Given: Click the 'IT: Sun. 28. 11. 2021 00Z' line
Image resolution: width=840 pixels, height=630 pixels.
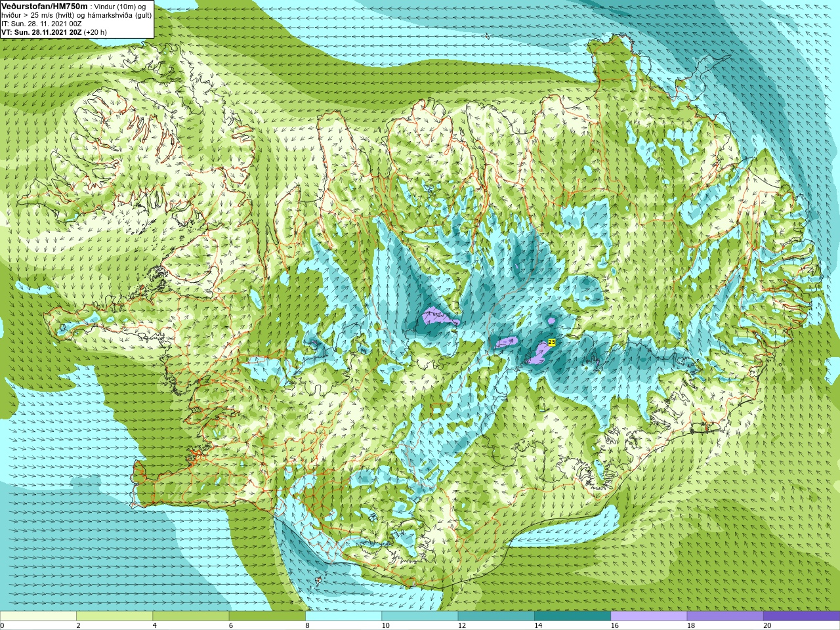Looking at the screenshot, I should click(x=41, y=24).
